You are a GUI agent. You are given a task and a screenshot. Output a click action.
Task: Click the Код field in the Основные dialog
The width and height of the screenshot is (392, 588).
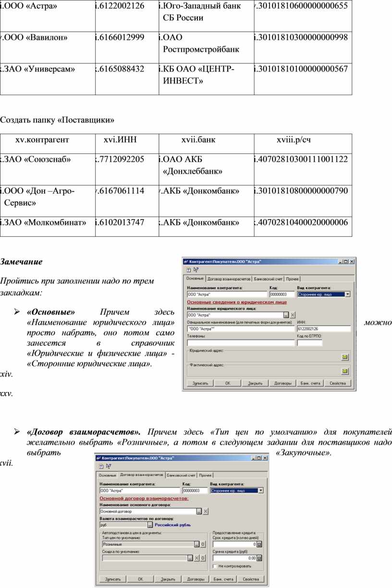tap(282, 294)
